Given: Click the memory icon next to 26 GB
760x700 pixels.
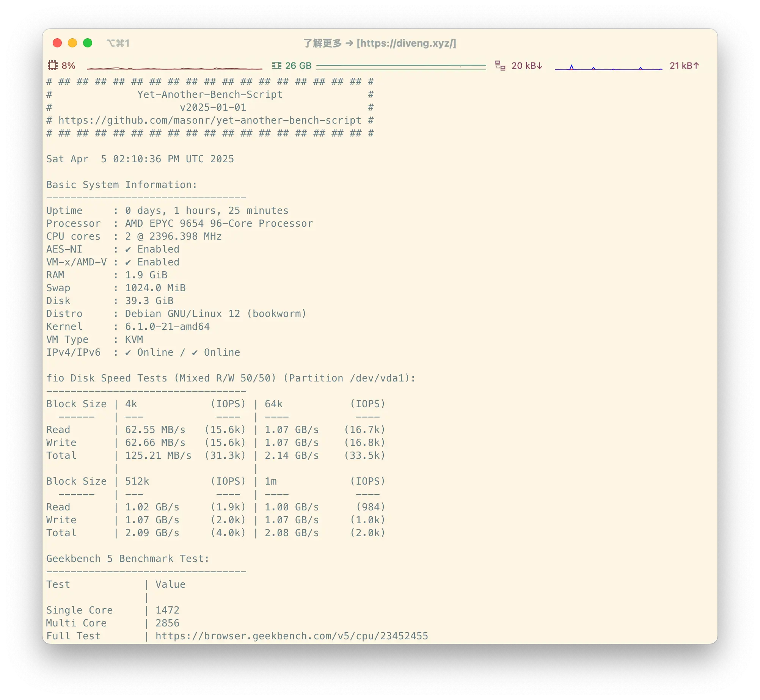Looking at the screenshot, I should tap(277, 66).
